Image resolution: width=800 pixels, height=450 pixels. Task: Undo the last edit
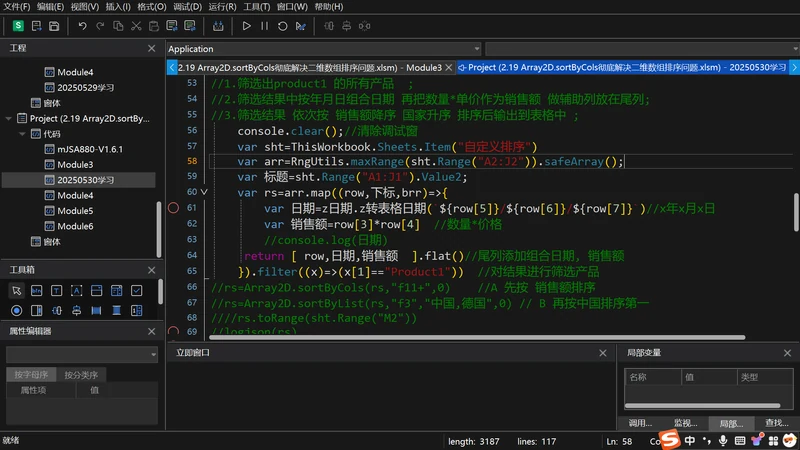click(x=82, y=26)
